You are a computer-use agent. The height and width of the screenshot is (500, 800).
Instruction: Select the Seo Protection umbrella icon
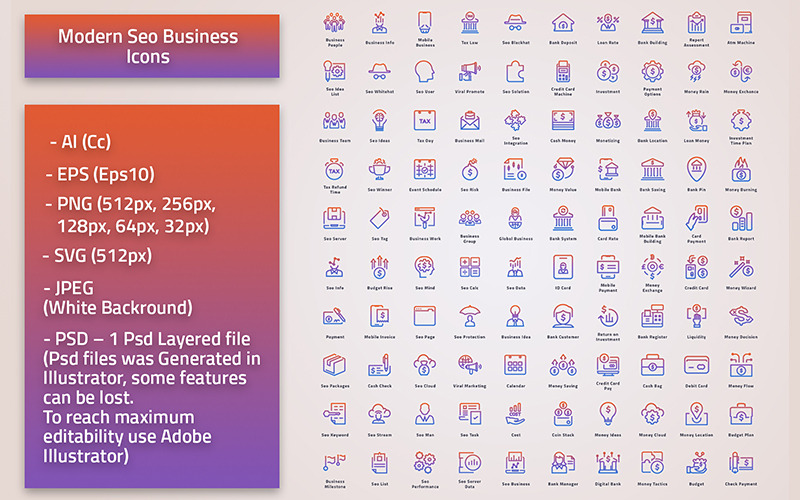point(469,317)
